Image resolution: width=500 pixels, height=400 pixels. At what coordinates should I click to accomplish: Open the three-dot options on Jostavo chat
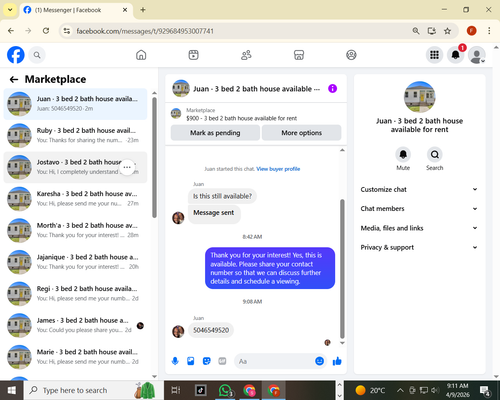click(x=127, y=167)
